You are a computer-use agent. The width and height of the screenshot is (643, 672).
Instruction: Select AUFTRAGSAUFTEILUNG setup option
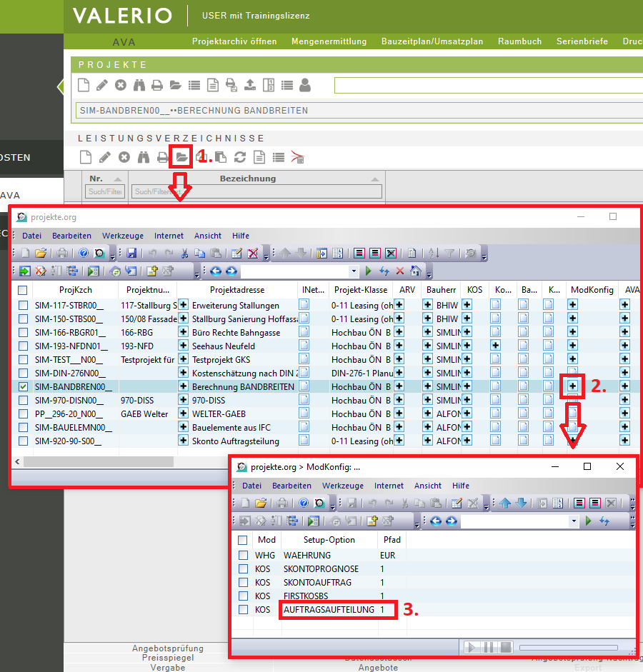pos(329,610)
